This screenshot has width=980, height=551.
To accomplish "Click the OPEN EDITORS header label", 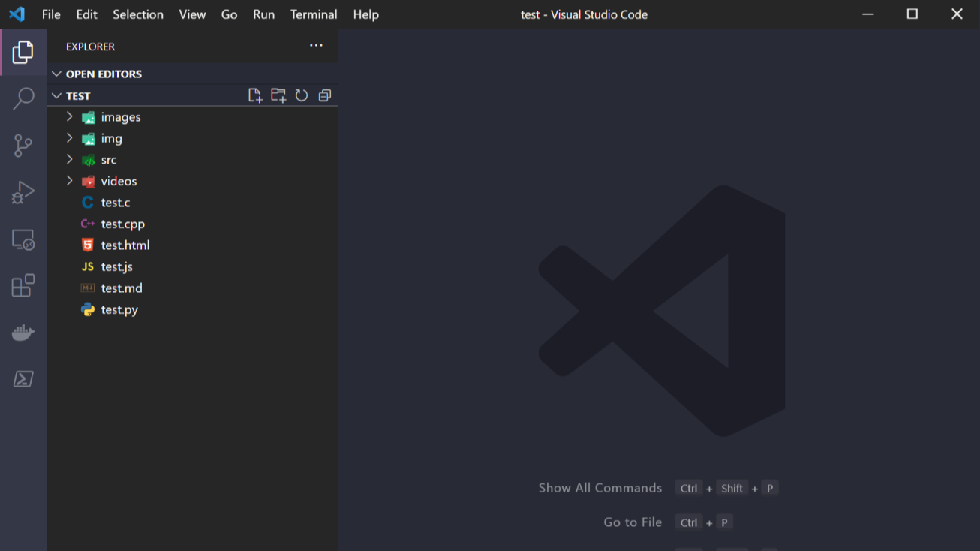I will tap(104, 74).
